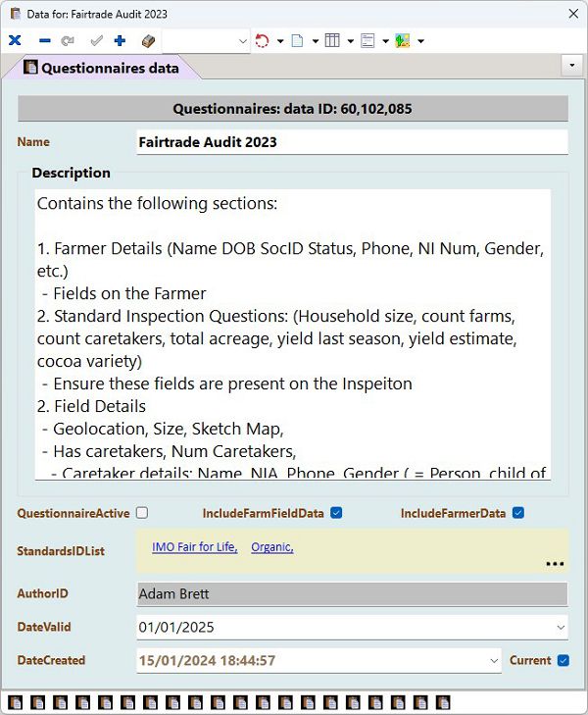Open the empty toolbar combo box
Viewport: 588px width, 715px height.
pyautogui.click(x=206, y=41)
